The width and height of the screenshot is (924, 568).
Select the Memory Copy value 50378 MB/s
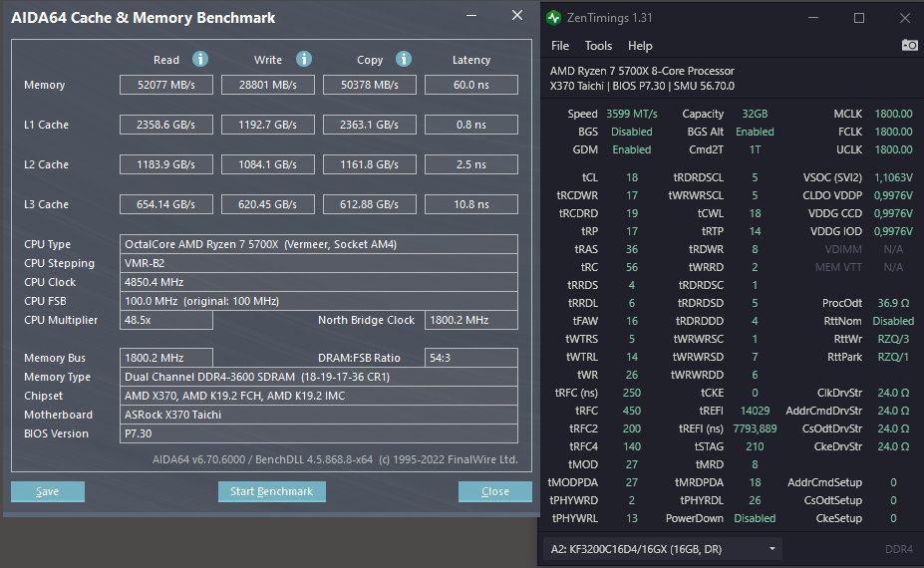tap(370, 85)
